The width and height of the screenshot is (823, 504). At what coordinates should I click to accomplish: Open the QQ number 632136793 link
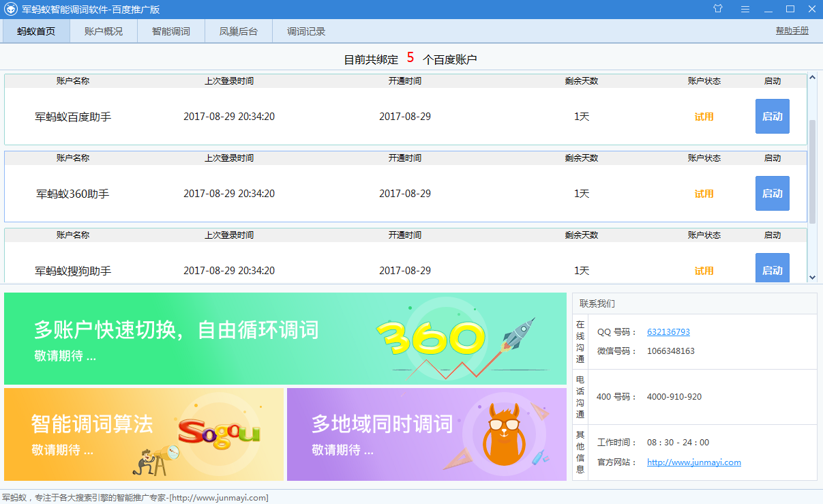point(668,332)
